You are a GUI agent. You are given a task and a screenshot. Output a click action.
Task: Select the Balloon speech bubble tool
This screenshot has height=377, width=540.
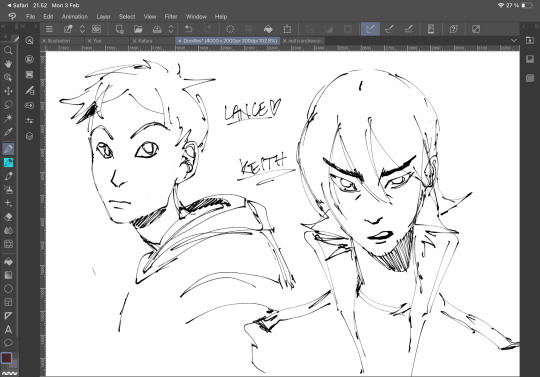point(8,343)
